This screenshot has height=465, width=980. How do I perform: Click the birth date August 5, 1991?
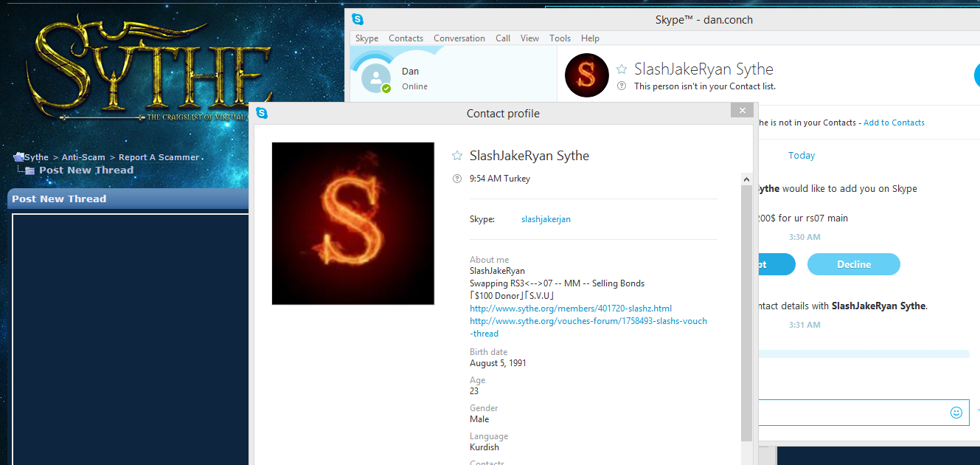click(498, 363)
